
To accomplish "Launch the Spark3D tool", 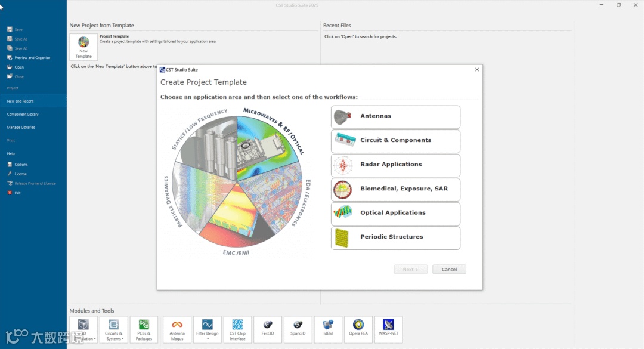I will 298,330.
